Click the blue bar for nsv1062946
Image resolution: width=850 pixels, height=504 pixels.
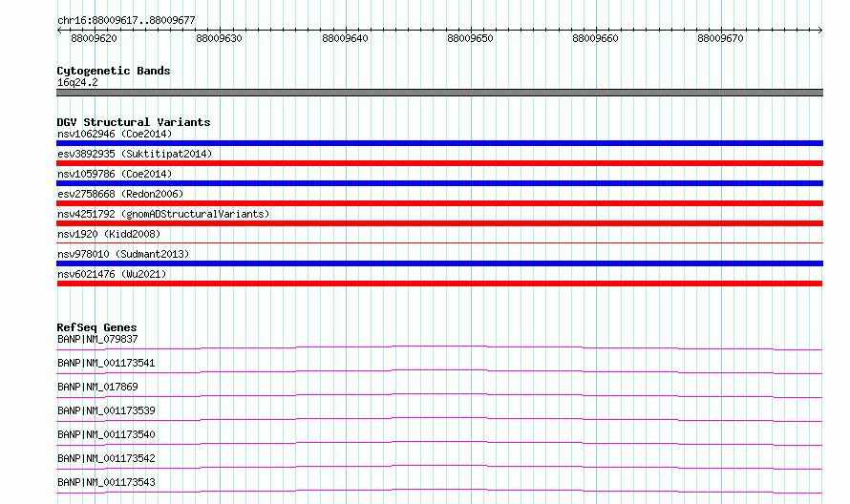[439, 143]
